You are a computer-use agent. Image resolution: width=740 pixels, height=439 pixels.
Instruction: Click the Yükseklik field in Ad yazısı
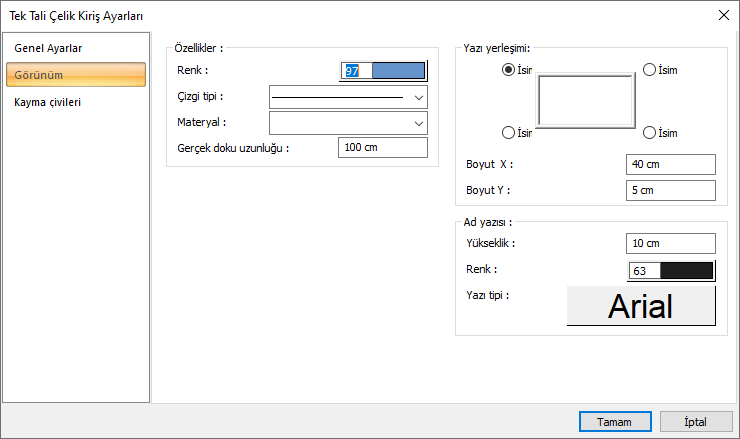[x=670, y=243]
